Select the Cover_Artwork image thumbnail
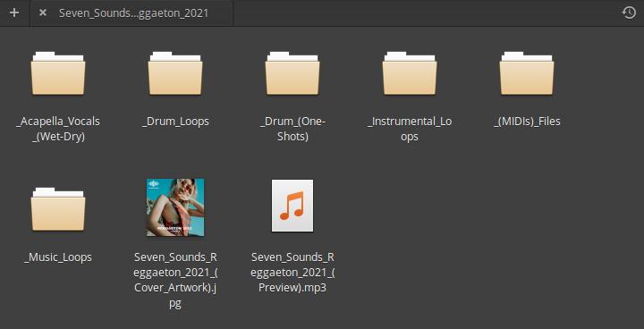The height and width of the screenshot is (329, 644). [x=175, y=207]
